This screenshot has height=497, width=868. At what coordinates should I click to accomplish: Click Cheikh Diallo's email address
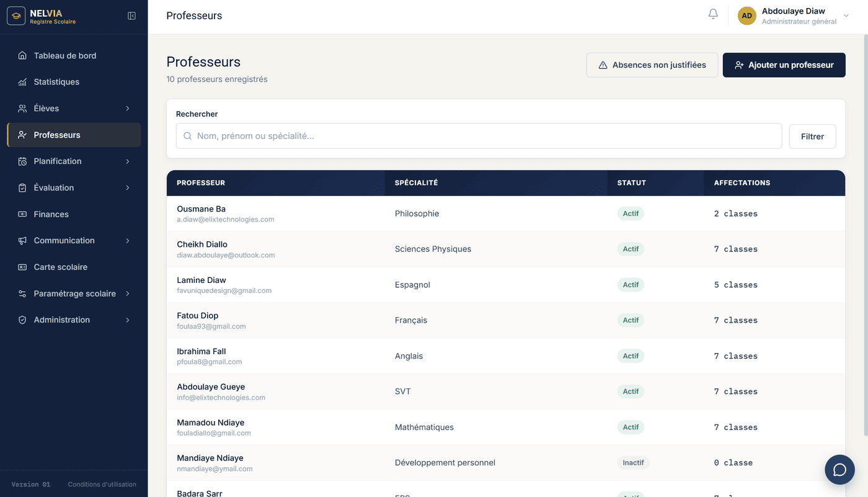(226, 255)
